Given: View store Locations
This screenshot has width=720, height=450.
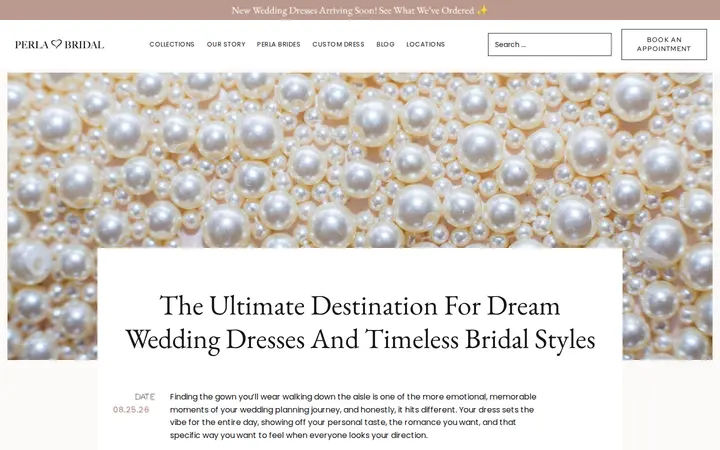Looking at the screenshot, I should pos(426,45).
